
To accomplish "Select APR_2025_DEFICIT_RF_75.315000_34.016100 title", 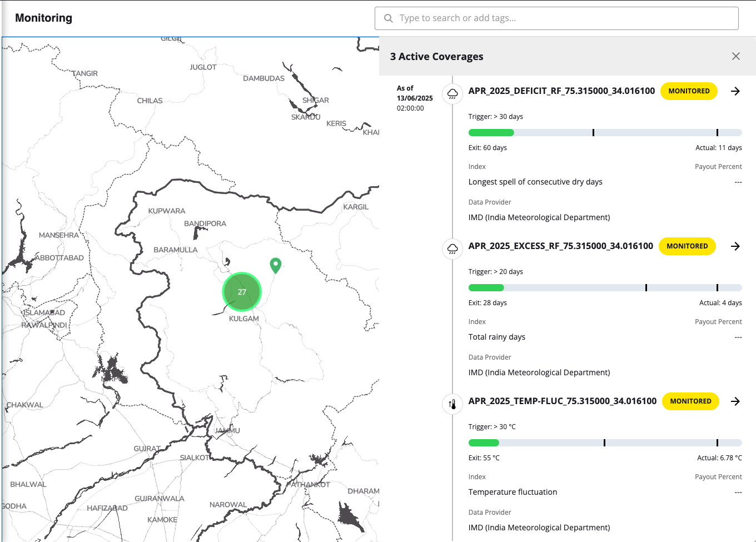I will (x=561, y=91).
